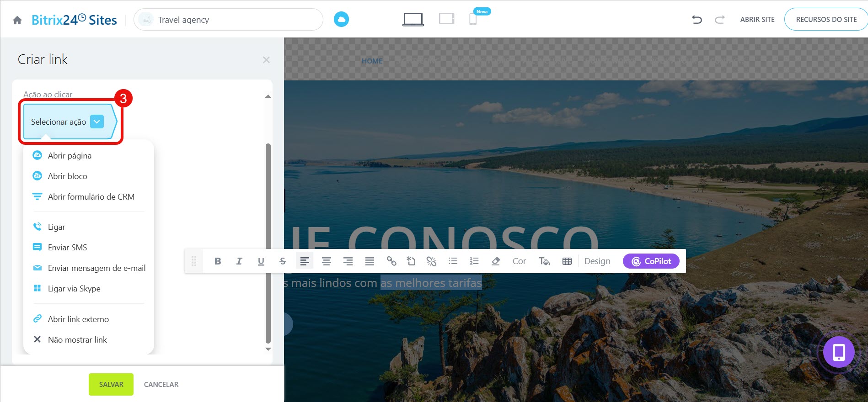This screenshot has height=402, width=868.
Task: Click the toolbar drag handle
Action: click(x=194, y=261)
